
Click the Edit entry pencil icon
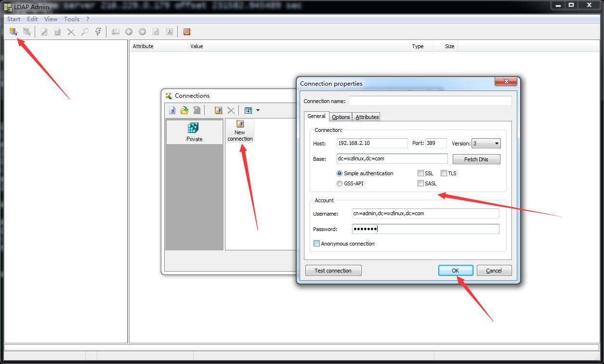(44, 32)
